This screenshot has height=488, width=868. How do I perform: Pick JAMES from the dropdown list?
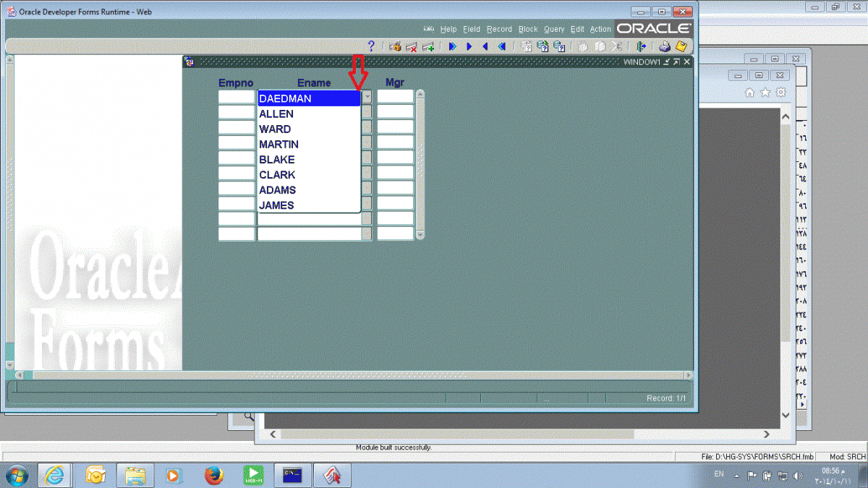pos(276,205)
